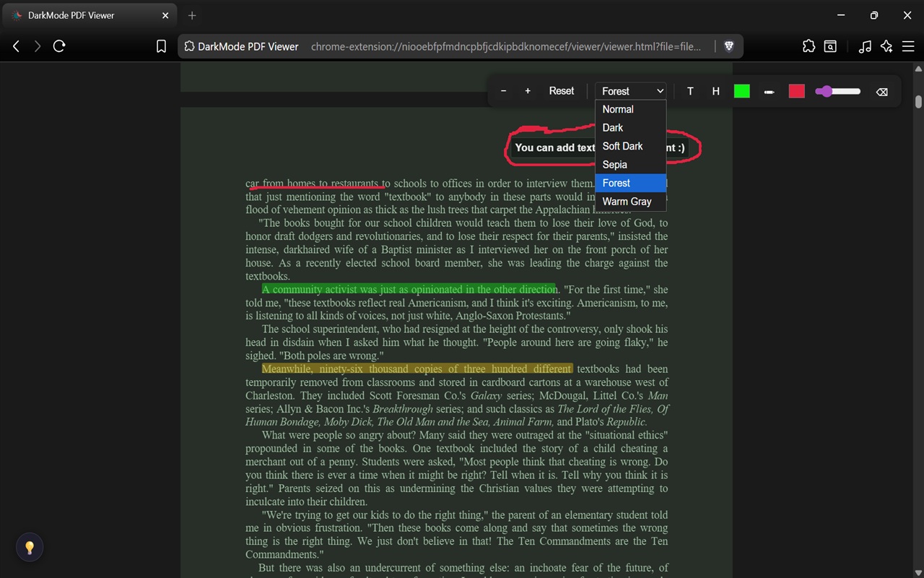Click the paragraph starting 'What were people so angry'
Image resolution: width=924 pixels, height=578 pixels.
point(456,468)
